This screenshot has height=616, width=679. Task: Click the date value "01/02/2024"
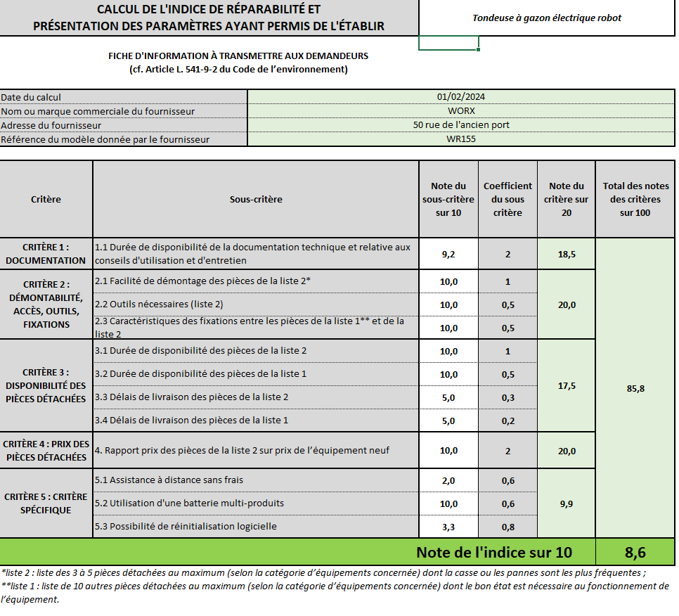pos(461,96)
